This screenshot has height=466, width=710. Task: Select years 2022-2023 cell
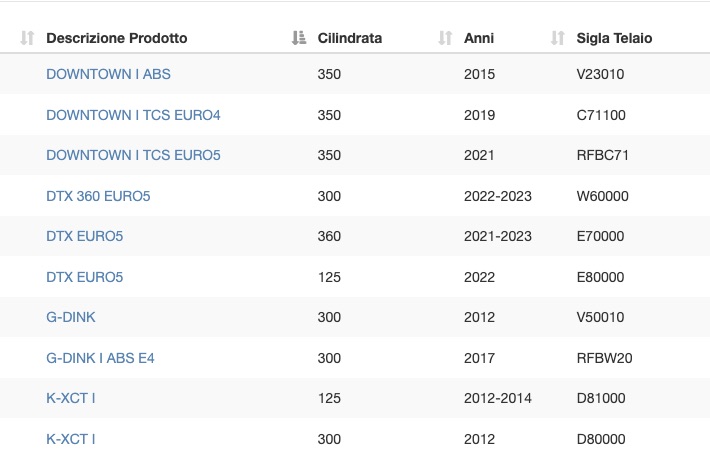click(x=498, y=196)
